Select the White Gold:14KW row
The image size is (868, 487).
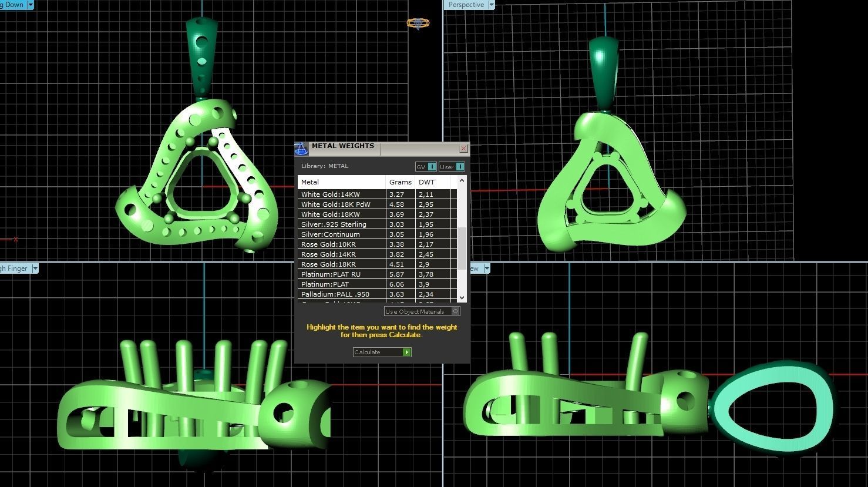point(377,194)
